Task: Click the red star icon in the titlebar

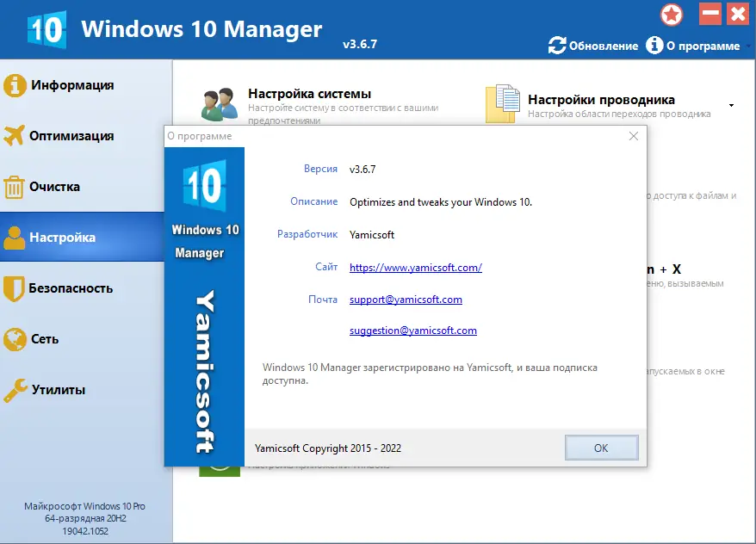Action: 672,14
